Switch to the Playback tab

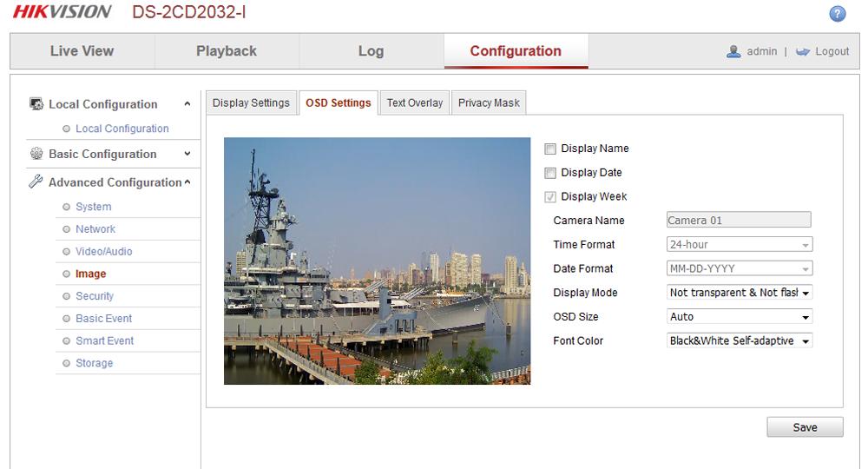pos(227,51)
